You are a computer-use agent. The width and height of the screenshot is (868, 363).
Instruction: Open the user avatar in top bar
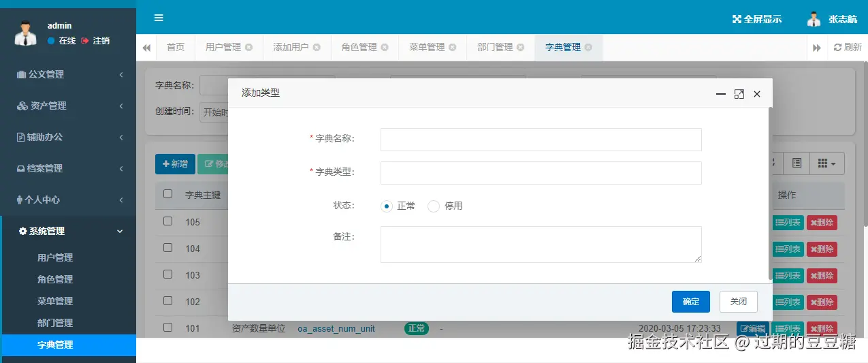coord(814,19)
